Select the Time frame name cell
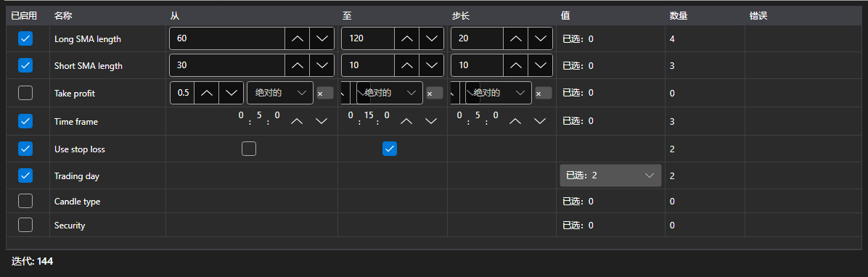Screen dimensions: 868x277 (x=108, y=121)
